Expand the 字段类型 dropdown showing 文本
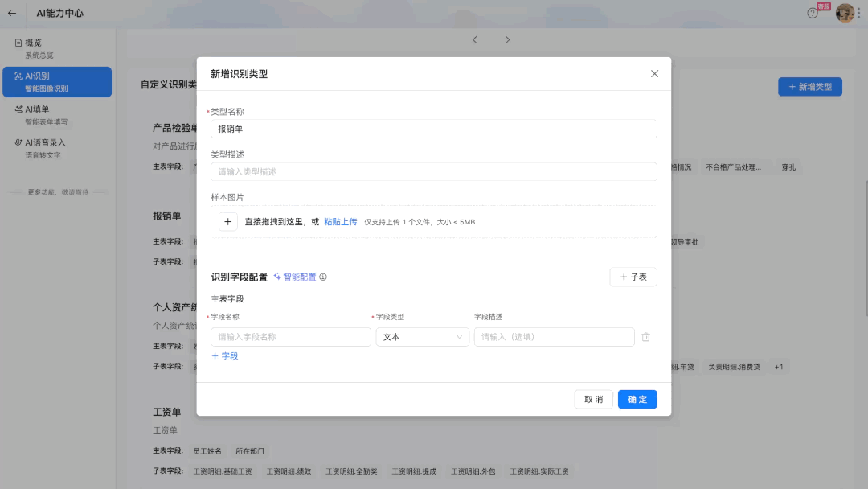This screenshot has width=868, height=489. (423, 337)
